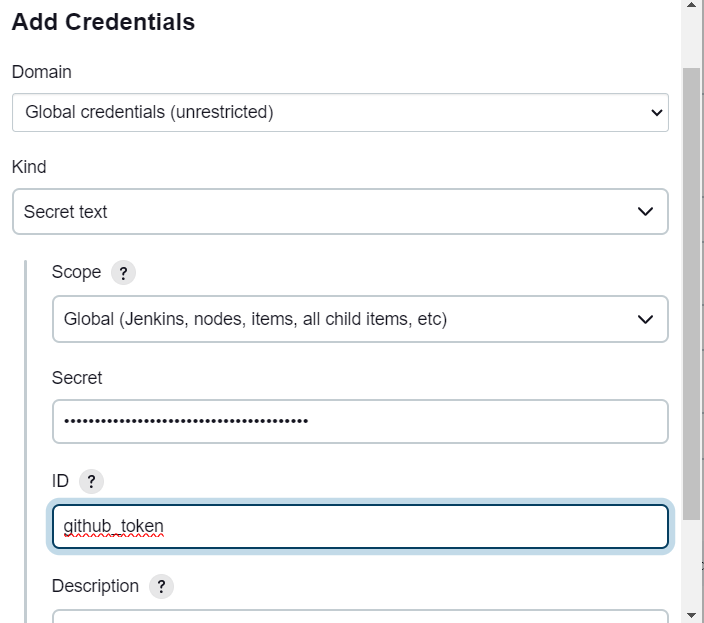Click the scrollbar up arrow
The height and width of the screenshot is (623, 704).
click(x=691, y=6)
